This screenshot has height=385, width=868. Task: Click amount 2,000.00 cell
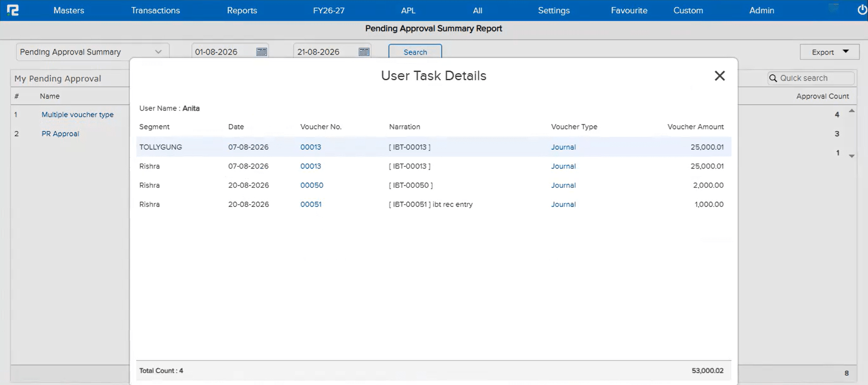click(x=708, y=186)
